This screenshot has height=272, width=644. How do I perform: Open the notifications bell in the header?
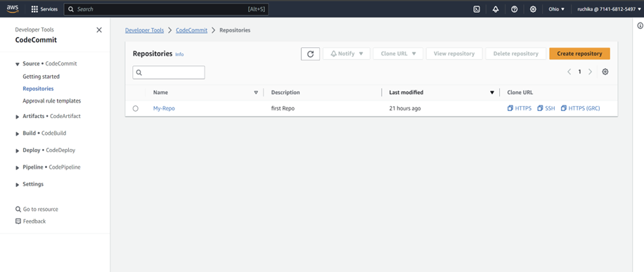496,9
